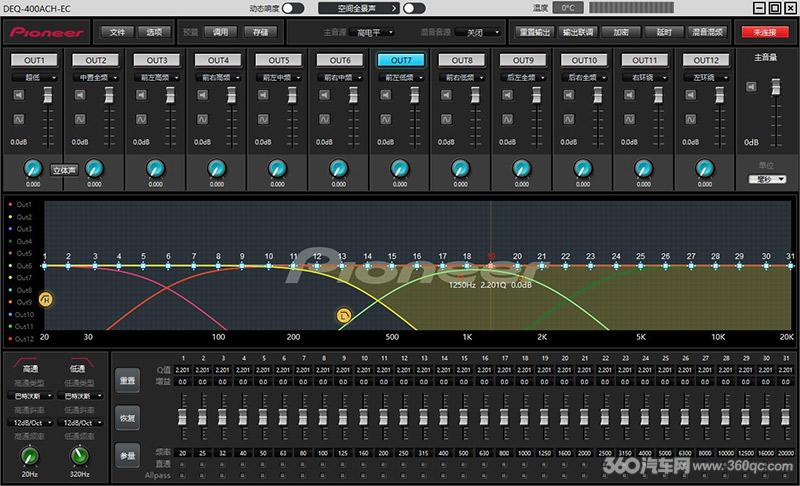
Task: Invert phase on the OUT12 channel
Action: 691,119
